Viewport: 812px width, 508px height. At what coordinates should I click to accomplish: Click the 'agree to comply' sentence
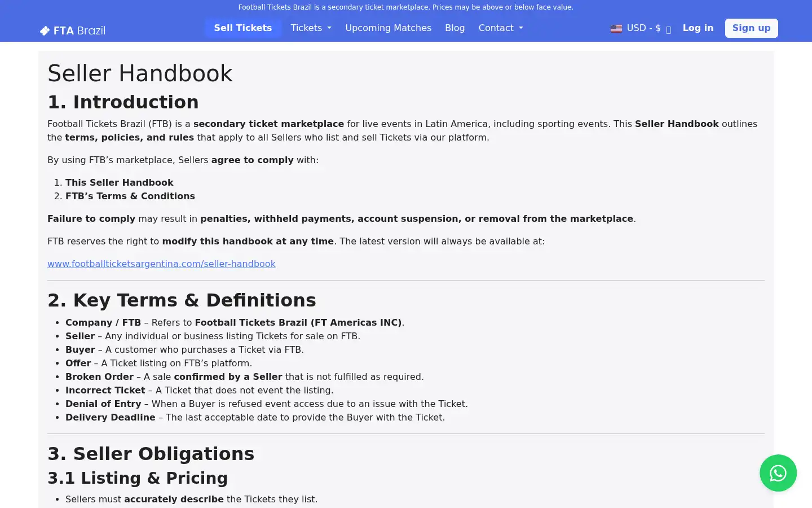pos(183,160)
